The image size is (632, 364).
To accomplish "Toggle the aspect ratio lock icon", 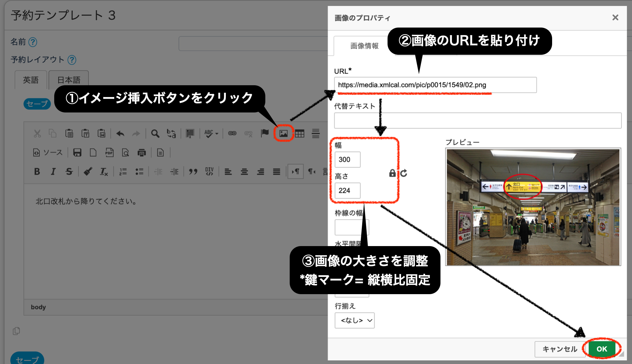I will click(x=392, y=173).
